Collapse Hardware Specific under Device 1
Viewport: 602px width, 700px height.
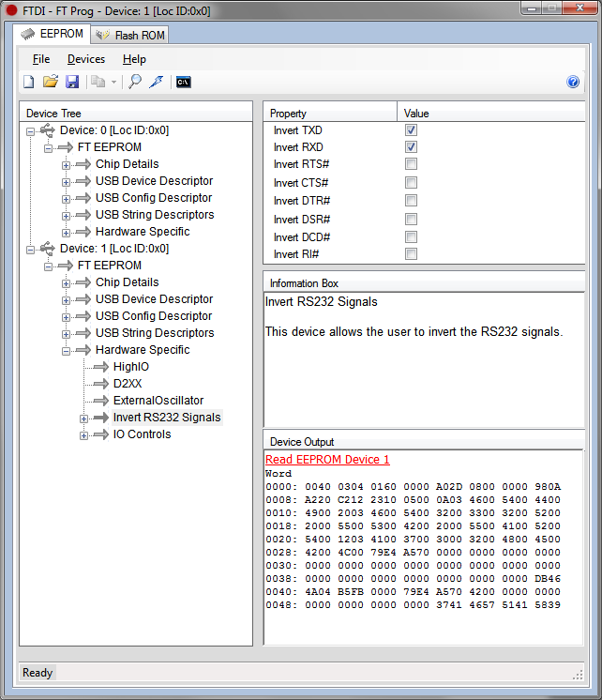coord(66,351)
